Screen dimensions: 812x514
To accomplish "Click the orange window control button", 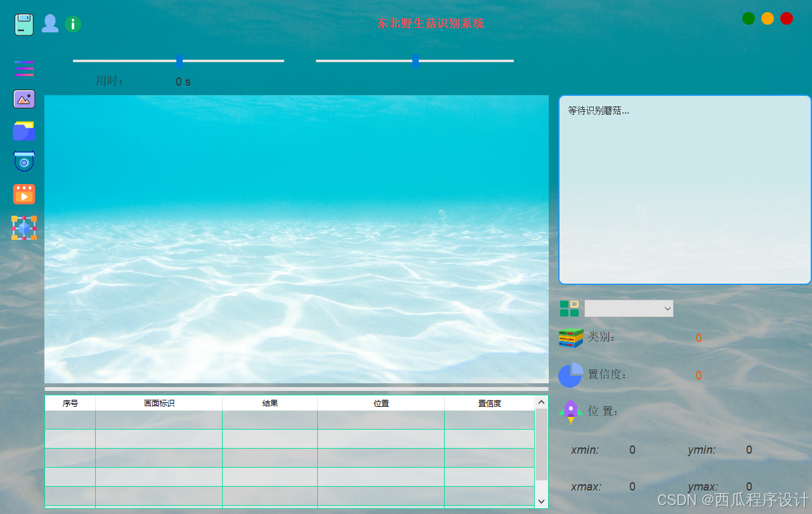I will [768, 18].
